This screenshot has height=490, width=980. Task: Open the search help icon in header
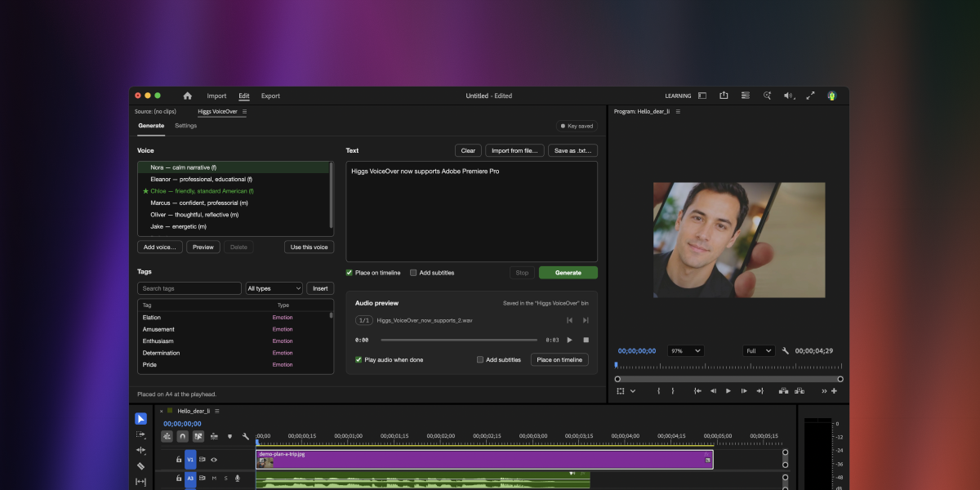click(767, 96)
